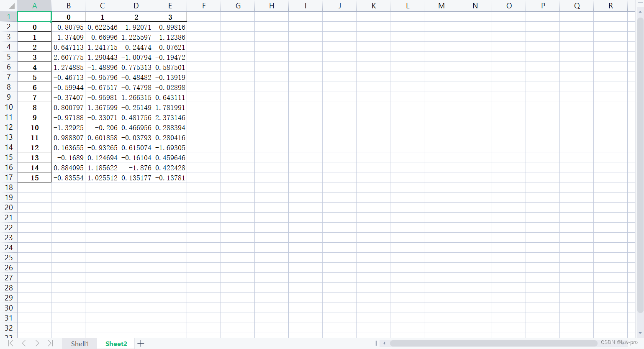
Task: Click cell with value -1.48896
Action: point(102,67)
